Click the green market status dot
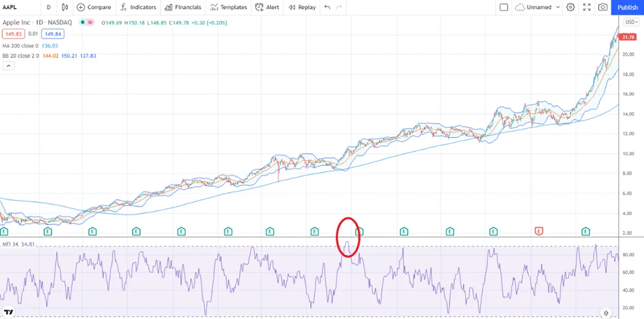644x319 pixels. (82, 23)
